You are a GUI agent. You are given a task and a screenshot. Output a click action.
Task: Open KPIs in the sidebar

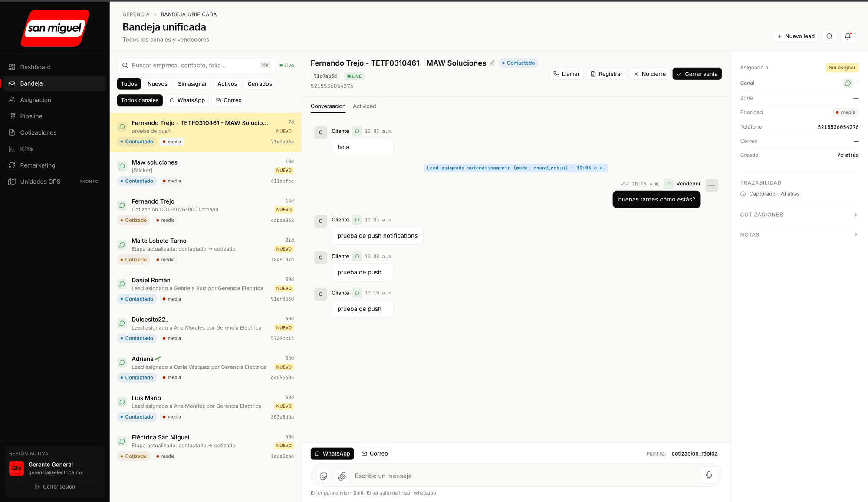[x=54, y=149]
